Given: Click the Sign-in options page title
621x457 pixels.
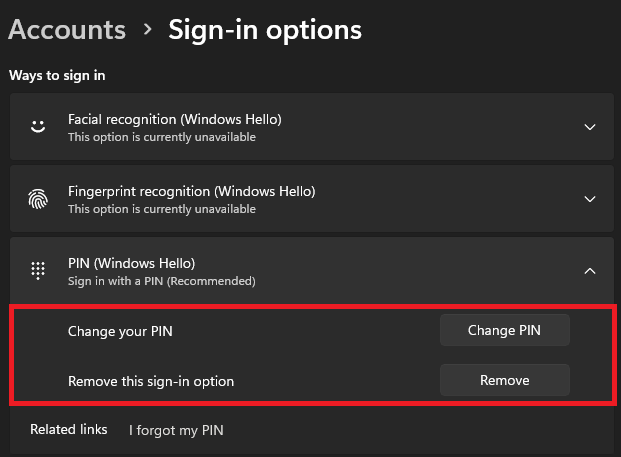Looking at the screenshot, I should click(265, 30).
